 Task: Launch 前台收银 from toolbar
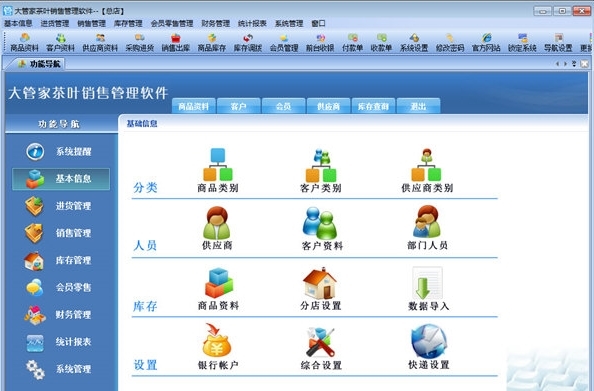pyautogui.click(x=320, y=42)
